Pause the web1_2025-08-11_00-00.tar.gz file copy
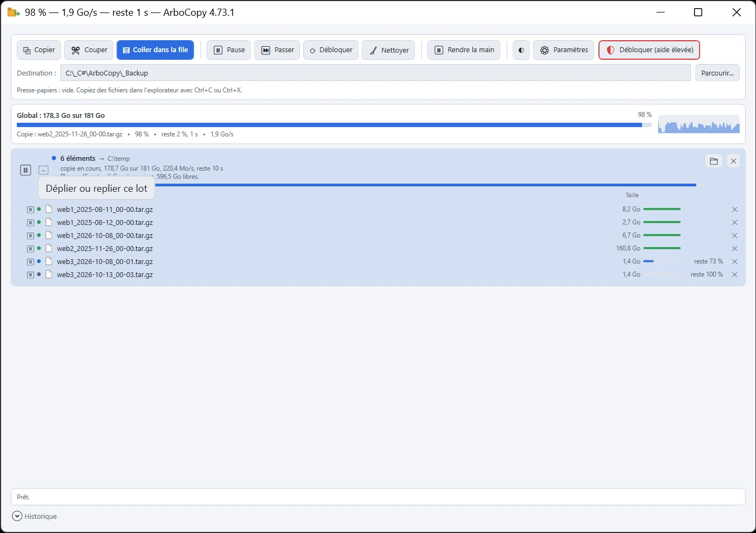The image size is (756, 533). pos(30,209)
